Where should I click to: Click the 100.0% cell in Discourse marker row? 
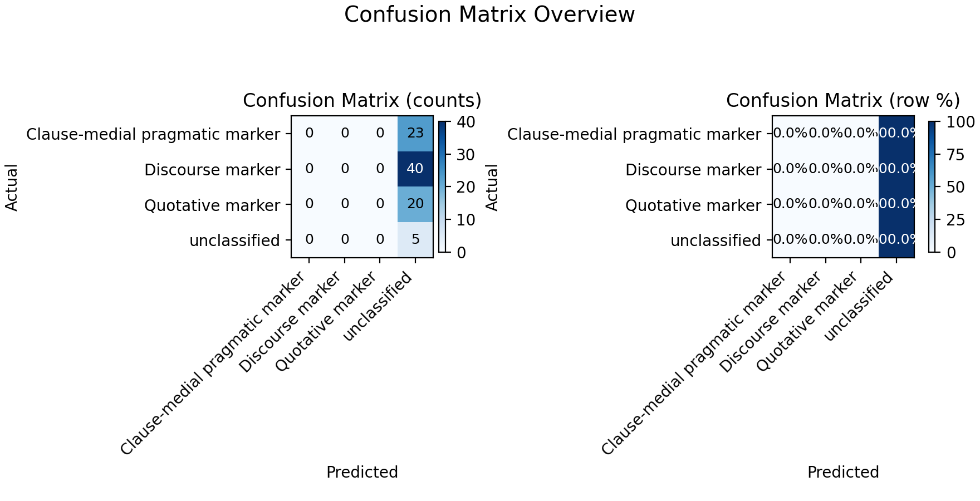tap(896, 169)
